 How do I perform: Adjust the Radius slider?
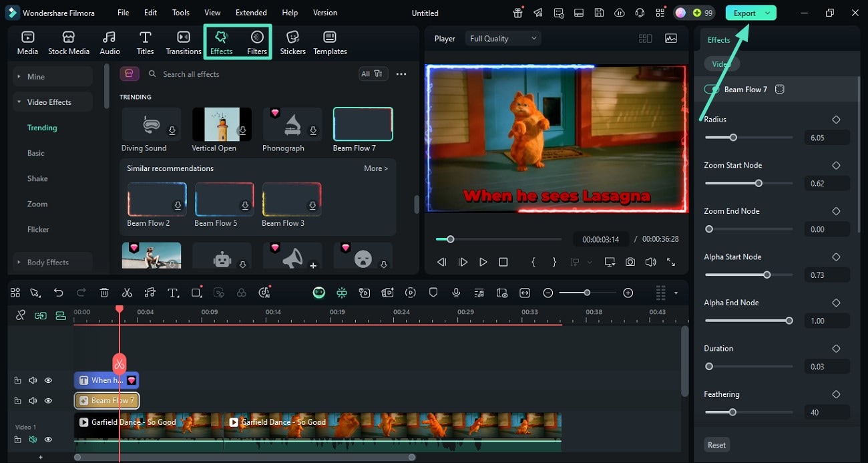tap(733, 138)
